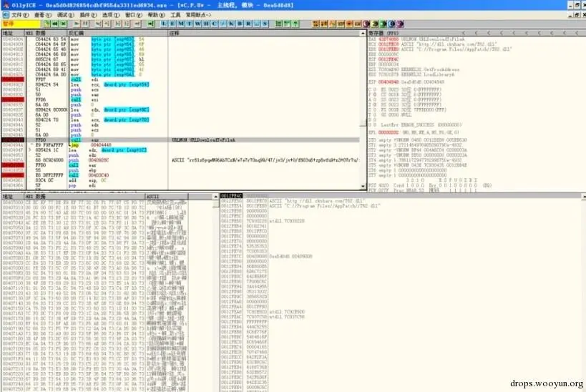The height and width of the screenshot is (392, 586).
Task: Open Breakpoints window with B button
Action: [240, 24]
